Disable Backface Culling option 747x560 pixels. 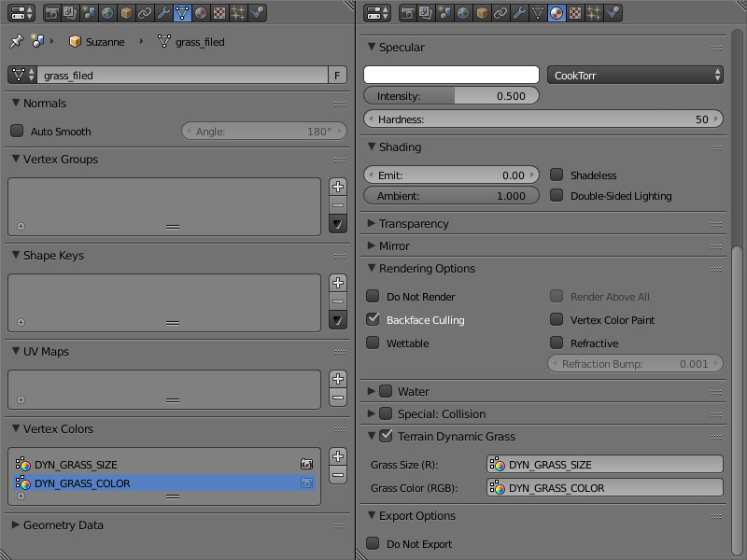[373, 320]
